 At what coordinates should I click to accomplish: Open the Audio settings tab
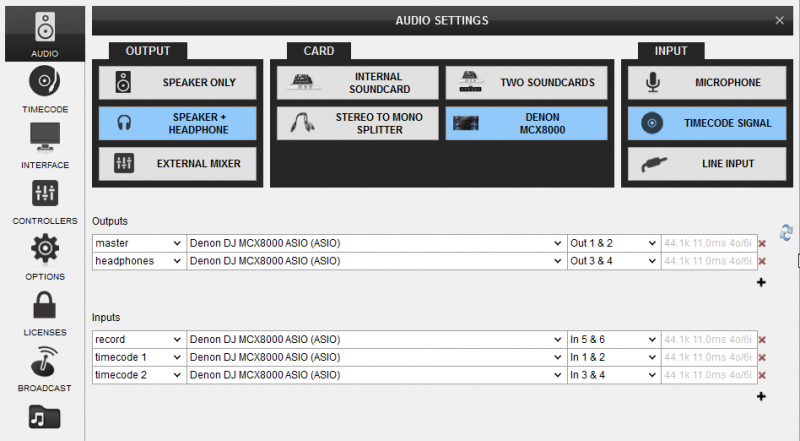pos(45,34)
